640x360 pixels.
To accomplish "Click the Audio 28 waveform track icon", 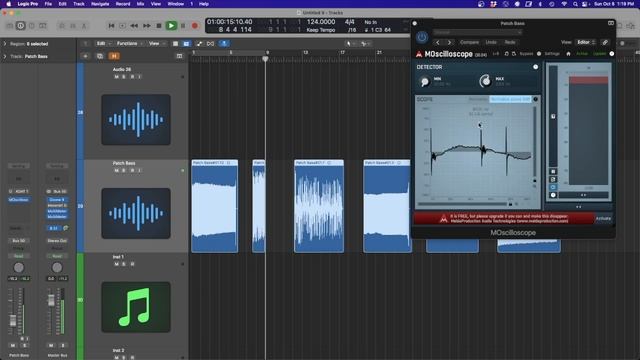I will 136,120.
